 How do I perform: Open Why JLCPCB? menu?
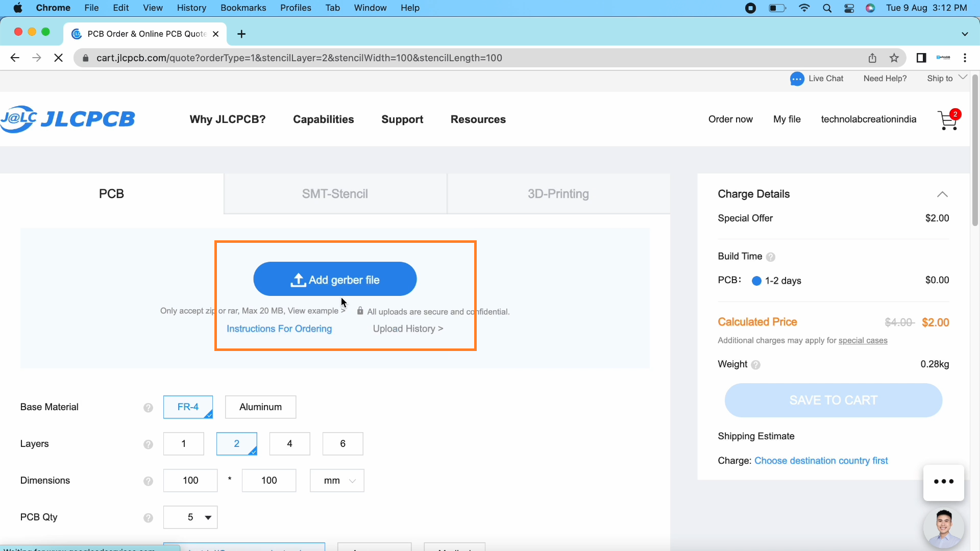coord(228,119)
